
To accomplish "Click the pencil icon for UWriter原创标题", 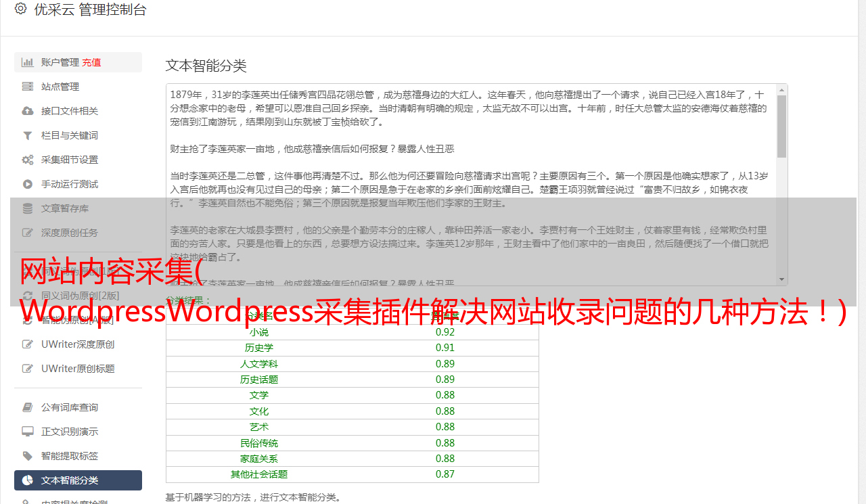I will pos(28,369).
